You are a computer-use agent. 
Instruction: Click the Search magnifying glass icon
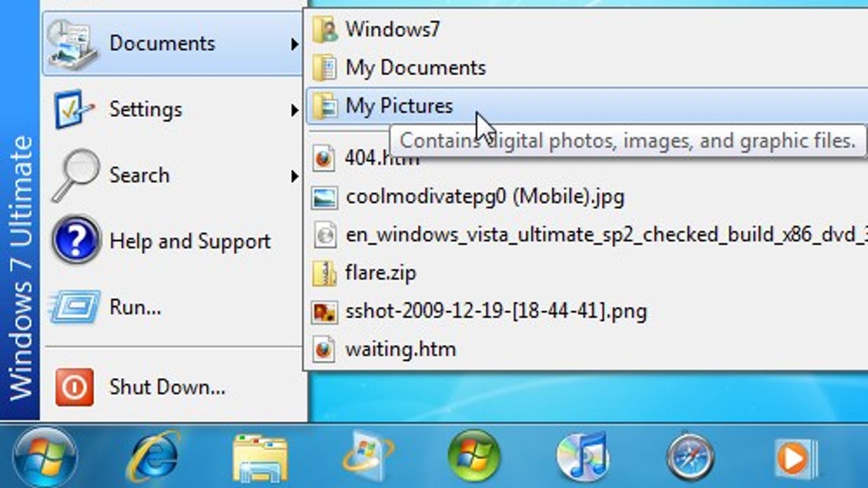(76, 175)
